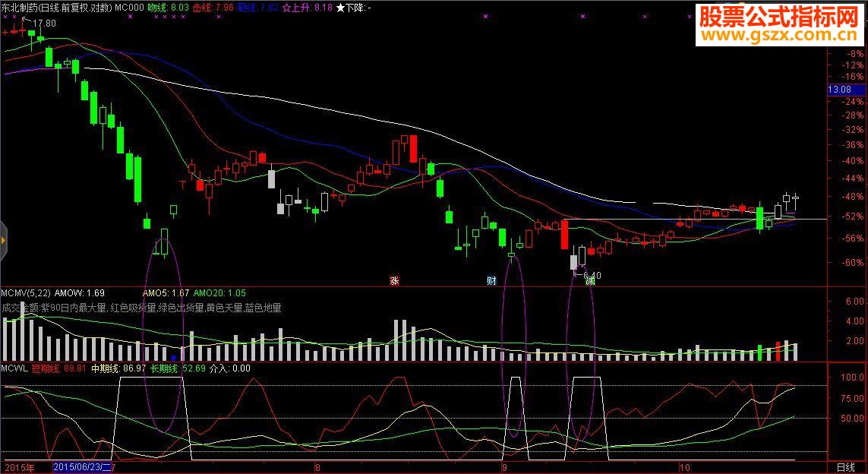Image resolution: width=868 pixels, height=474 pixels.
Task: Click the 日线 period selector
Action: [845, 468]
